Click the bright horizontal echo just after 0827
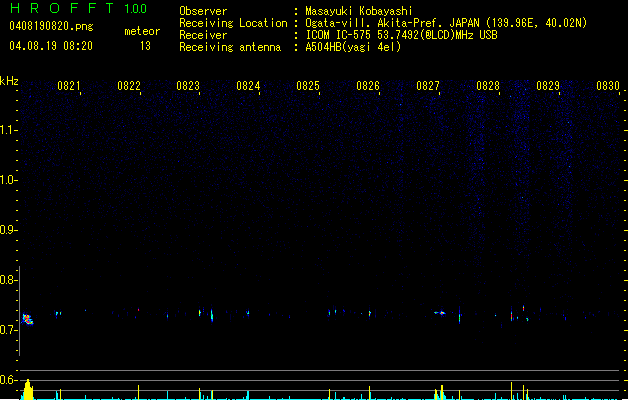This screenshot has width=629, height=400. point(440,313)
